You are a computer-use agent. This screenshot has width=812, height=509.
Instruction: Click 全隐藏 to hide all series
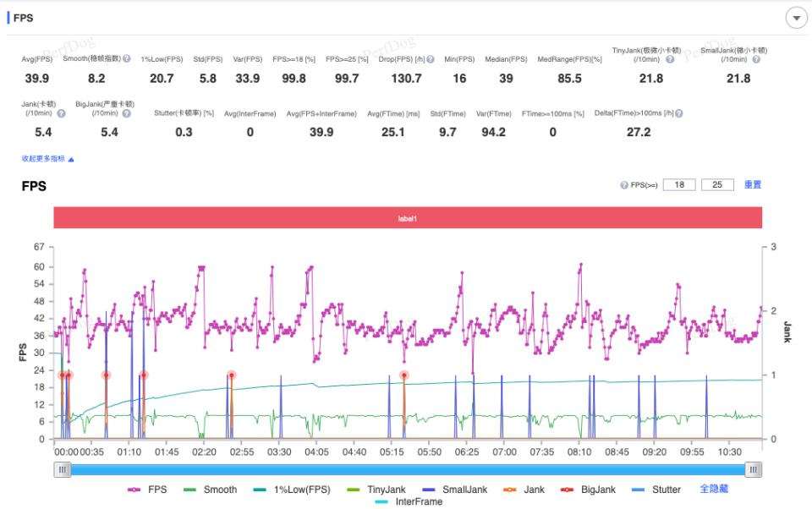pos(714,489)
